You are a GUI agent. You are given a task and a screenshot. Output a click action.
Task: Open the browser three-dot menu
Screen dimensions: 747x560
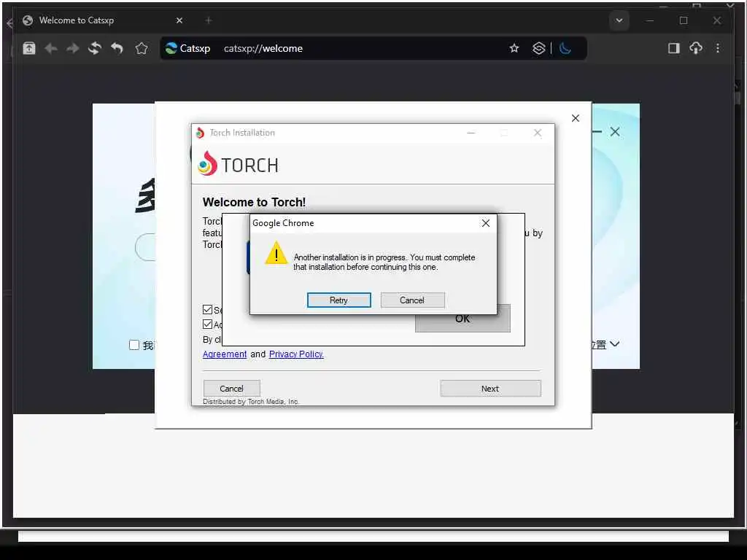[718, 48]
